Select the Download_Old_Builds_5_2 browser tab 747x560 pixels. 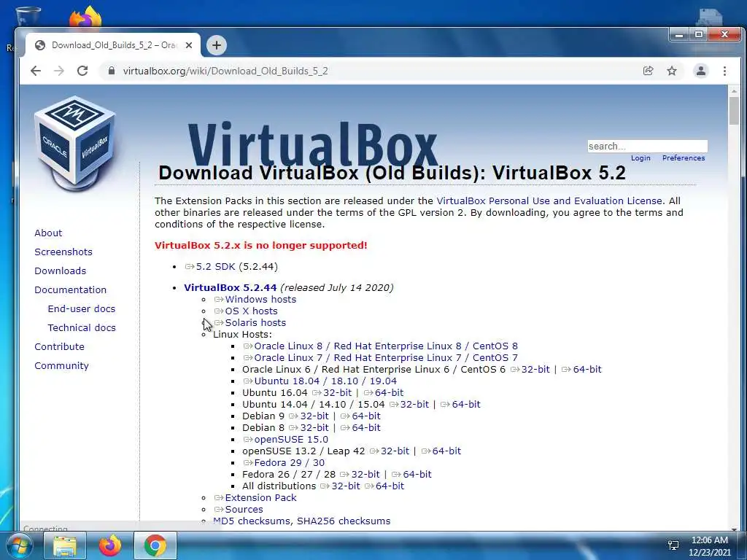click(x=113, y=45)
